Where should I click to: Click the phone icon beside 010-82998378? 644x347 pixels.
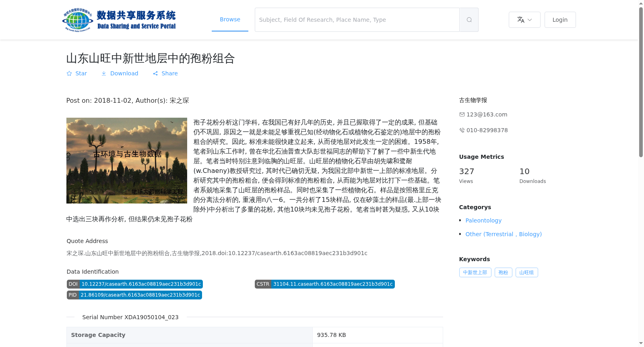point(462,130)
